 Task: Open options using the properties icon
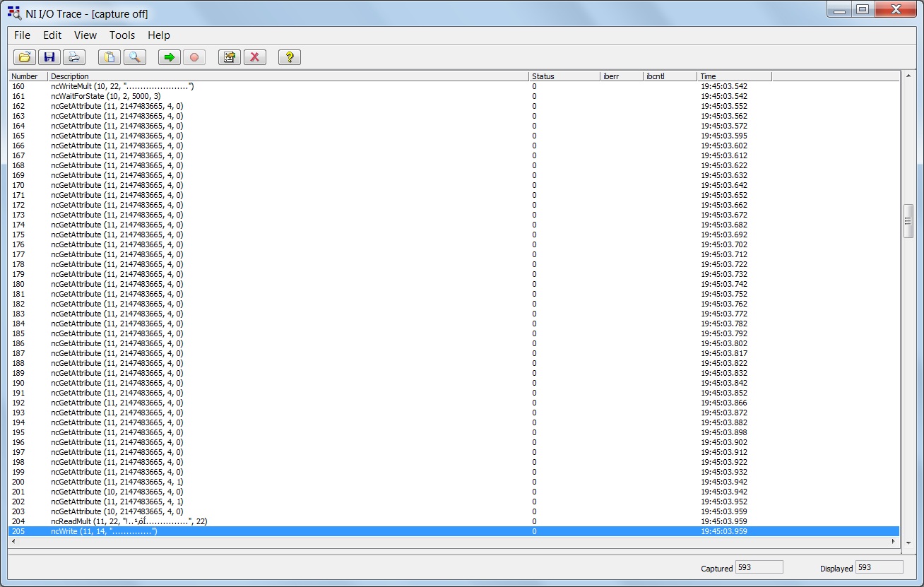click(x=230, y=57)
